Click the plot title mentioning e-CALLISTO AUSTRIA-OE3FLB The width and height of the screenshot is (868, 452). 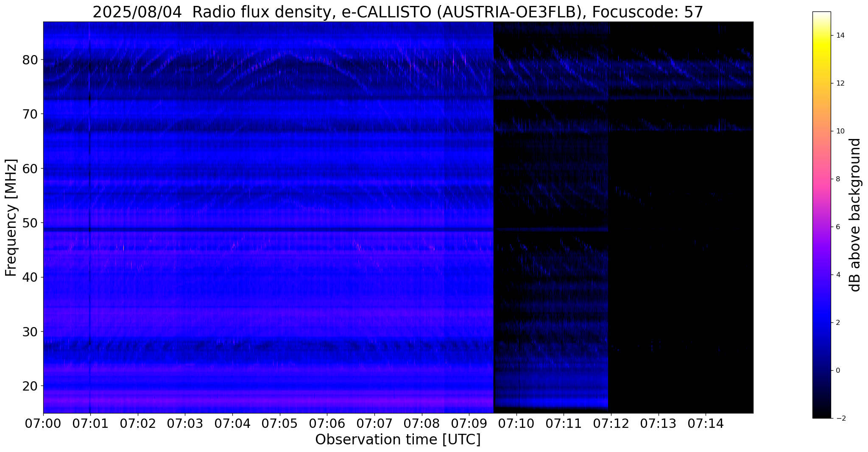(x=398, y=12)
